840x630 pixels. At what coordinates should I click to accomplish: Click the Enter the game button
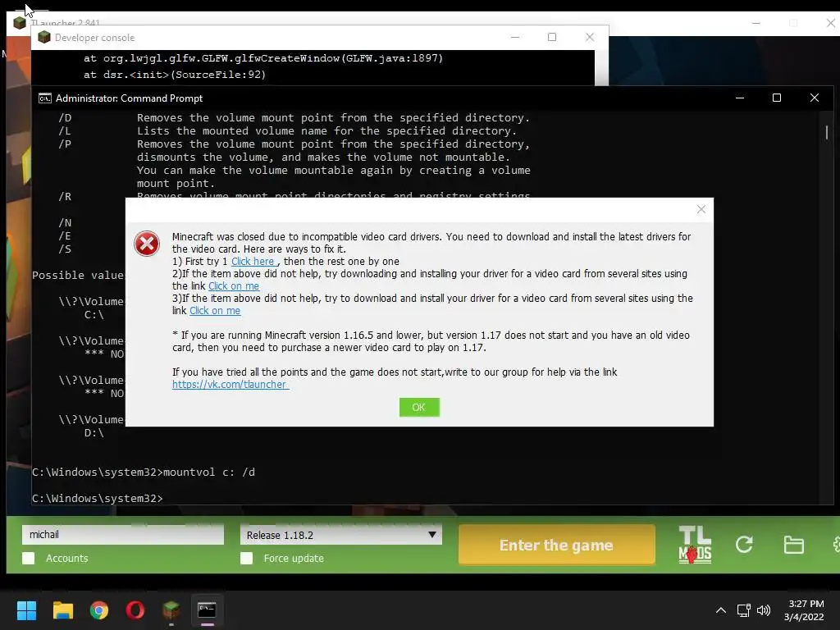[x=557, y=545]
